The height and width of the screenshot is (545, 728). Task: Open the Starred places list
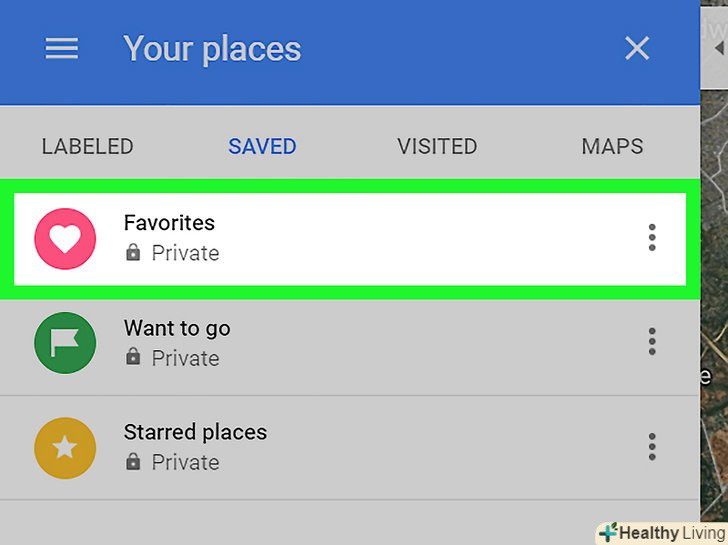tap(195, 432)
